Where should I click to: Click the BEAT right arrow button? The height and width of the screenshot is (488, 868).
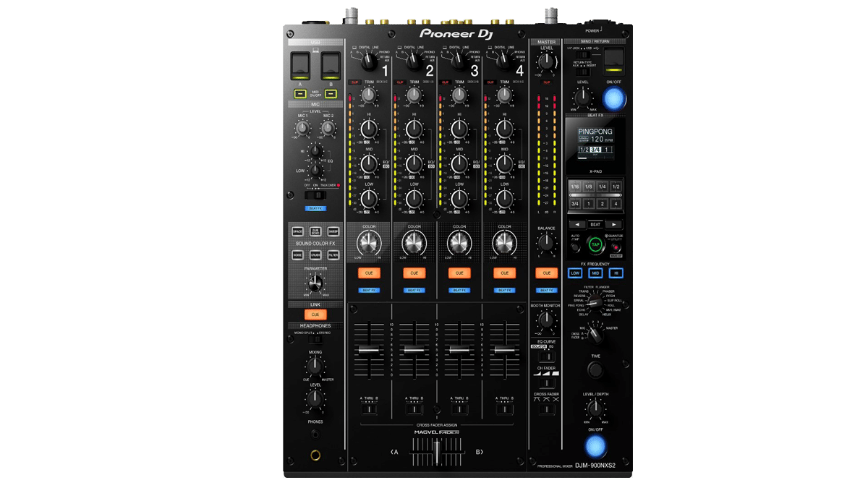coord(614,224)
